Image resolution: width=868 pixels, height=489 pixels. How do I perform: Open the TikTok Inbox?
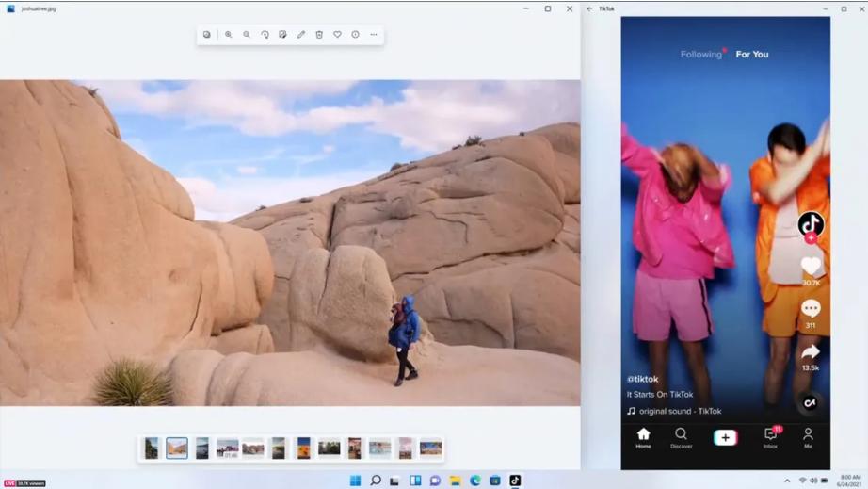(770, 438)
